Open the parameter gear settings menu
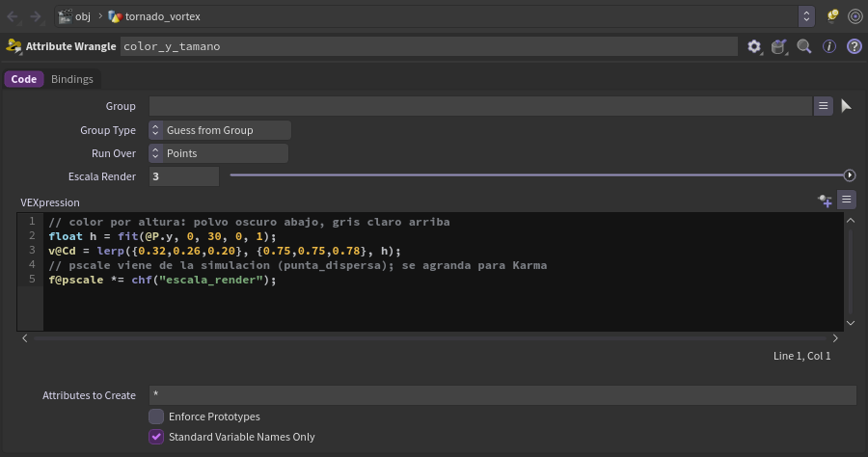Image resolution: width=868 pixels, height=457 pixels. [x=754, y=46]
